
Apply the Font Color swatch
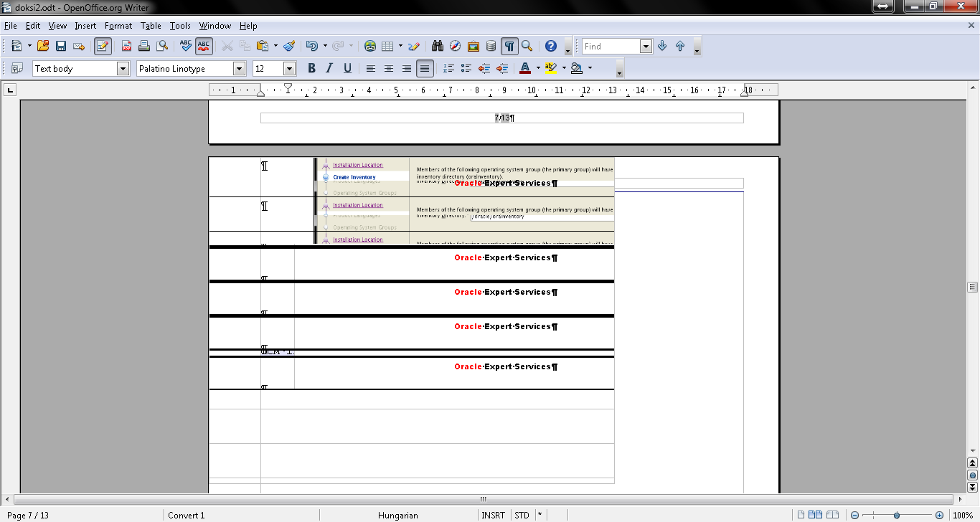[x=525, y=68]
